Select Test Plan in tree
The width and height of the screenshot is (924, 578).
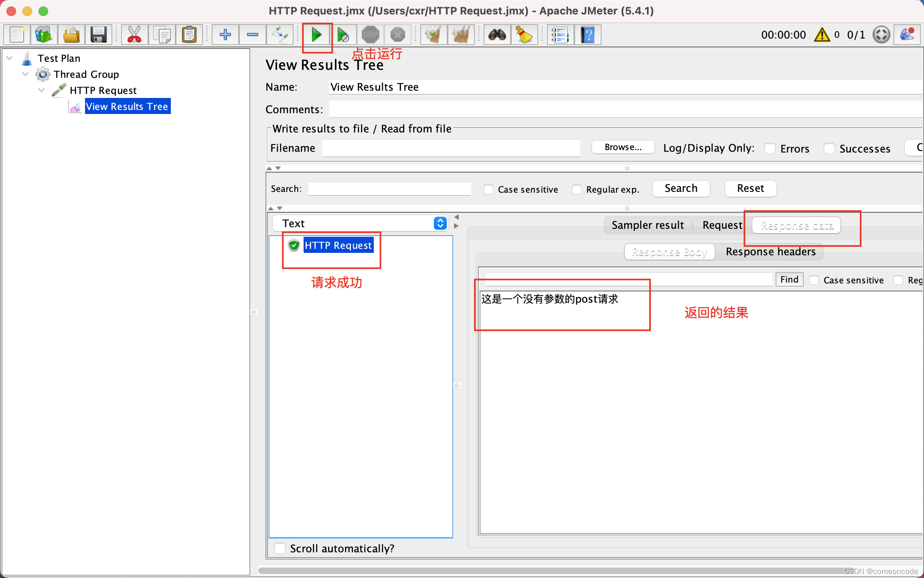(59, 58)
